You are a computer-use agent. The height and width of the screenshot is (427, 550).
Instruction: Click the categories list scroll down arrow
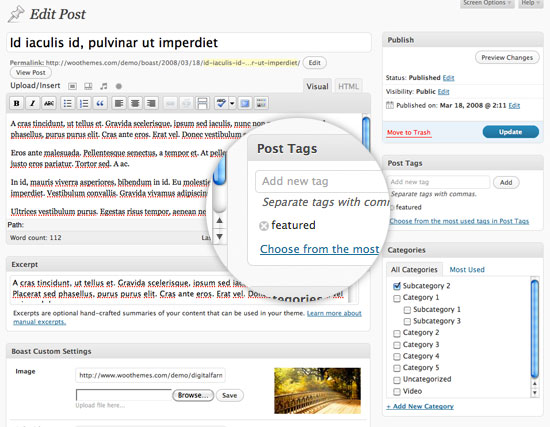point(535,393)
